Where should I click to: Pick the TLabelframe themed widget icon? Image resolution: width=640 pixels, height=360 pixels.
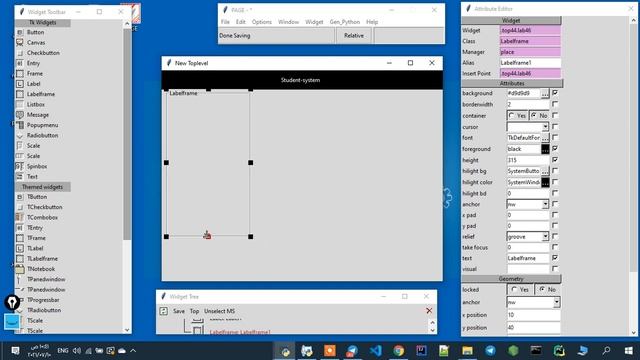(x=20, y=258)
